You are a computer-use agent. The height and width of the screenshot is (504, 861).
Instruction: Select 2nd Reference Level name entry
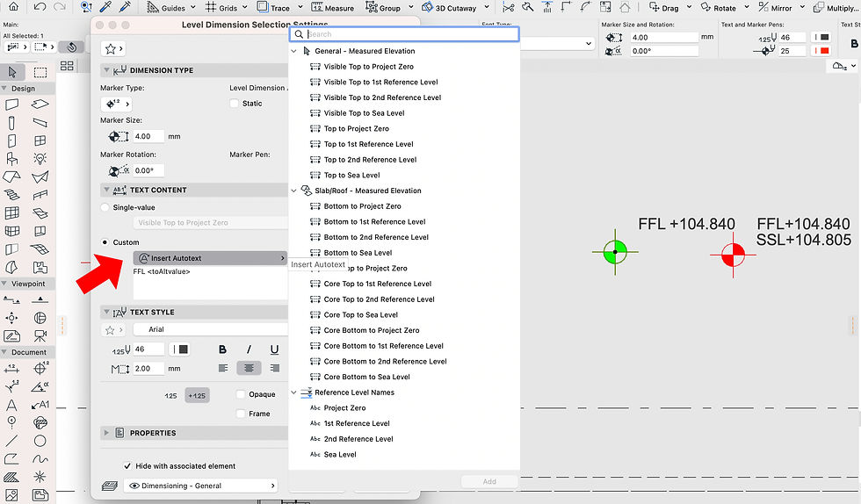point(358,439)
